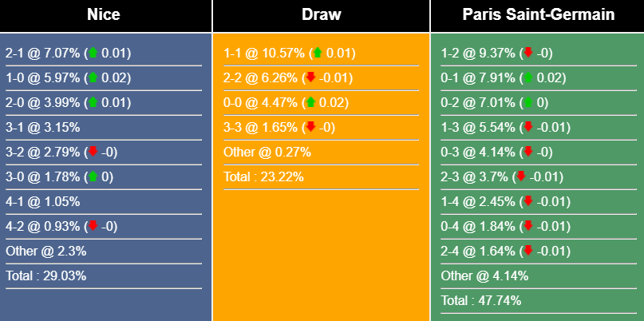This screenshot has width=644, height=321.
Task: Click red arrow beside PSG 1-4 score
Action: tap(527, 202)
